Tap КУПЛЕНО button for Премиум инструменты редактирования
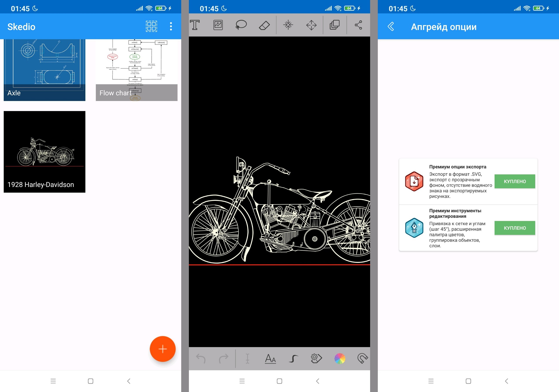 tap(515, 228)
